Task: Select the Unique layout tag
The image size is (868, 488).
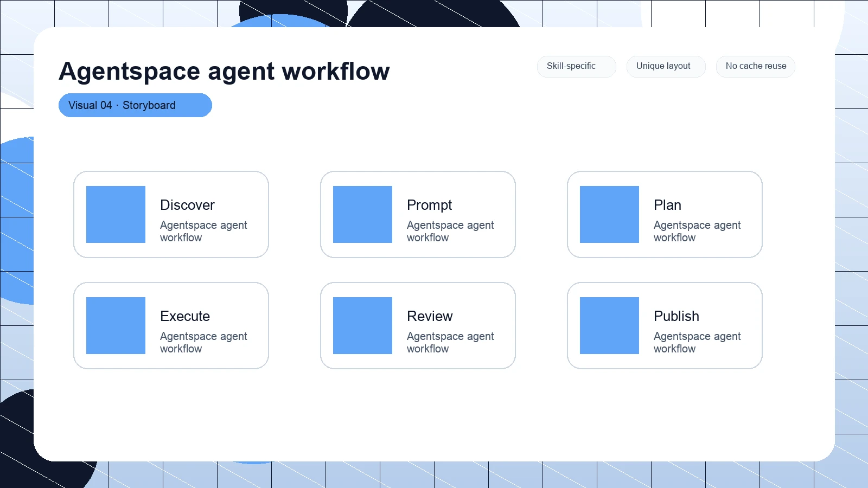Action: coord(666,66)
